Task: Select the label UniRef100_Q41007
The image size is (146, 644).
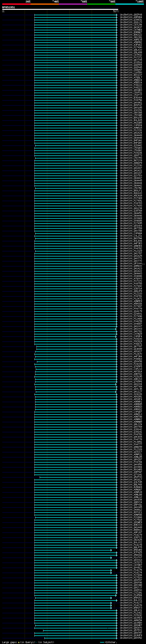Action: tap(131, 326)
